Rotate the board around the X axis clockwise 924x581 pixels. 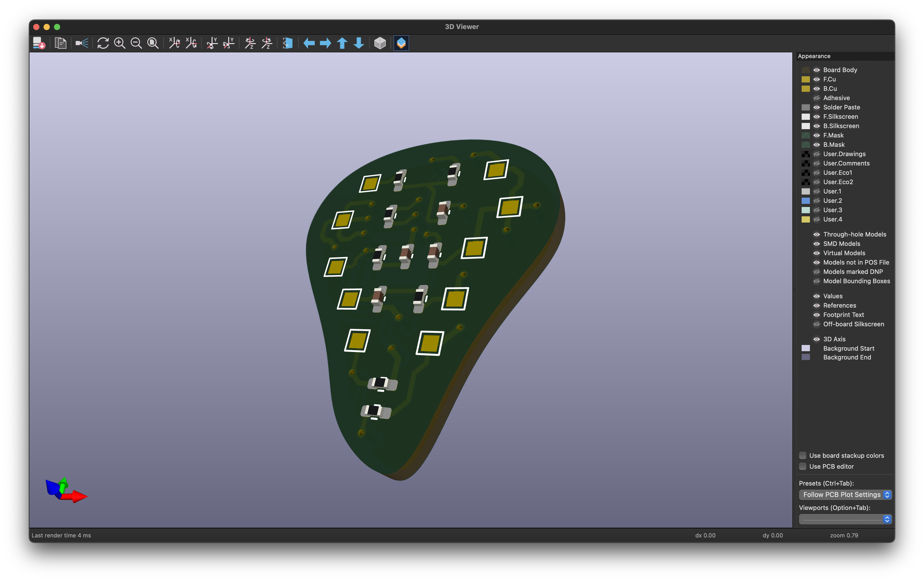(174, 43)
